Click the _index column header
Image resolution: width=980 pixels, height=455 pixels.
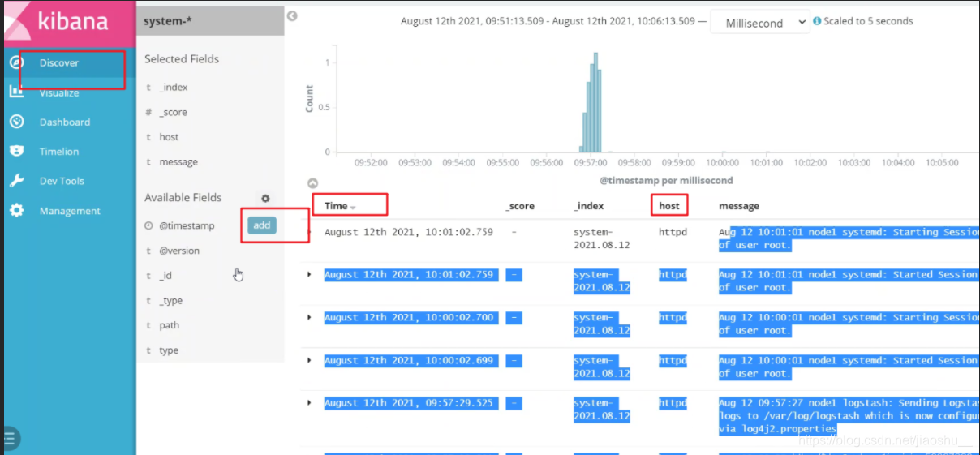pos(589,206)
